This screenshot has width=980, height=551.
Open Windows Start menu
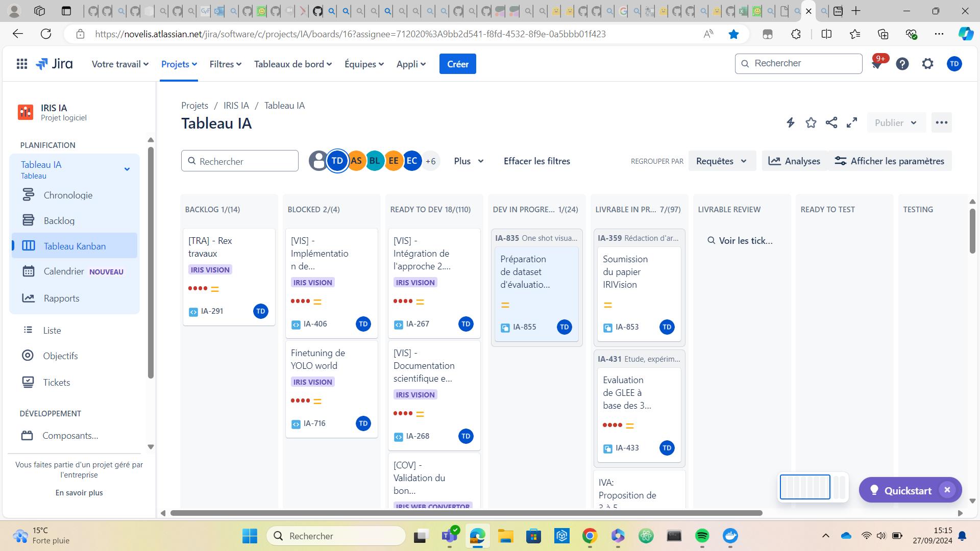[x=250, y=536]
